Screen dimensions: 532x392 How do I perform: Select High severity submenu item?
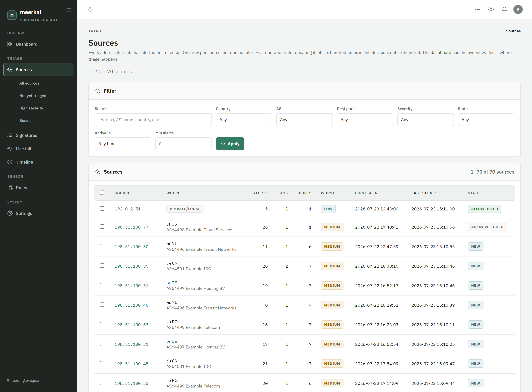tap(31, 108)
